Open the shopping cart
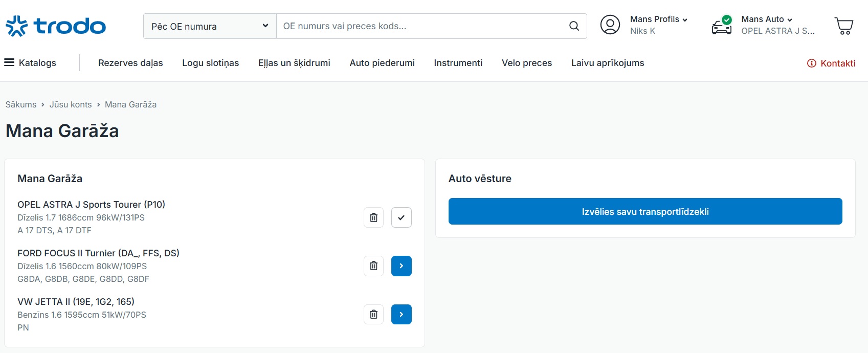 (843, 26)
